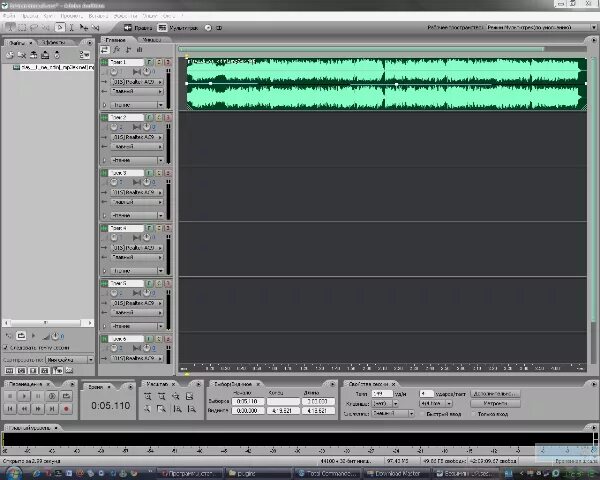Viewport: 600px width, 480px height.
Task: Show track effects (fx) controls icon
Action: [117, 49]
